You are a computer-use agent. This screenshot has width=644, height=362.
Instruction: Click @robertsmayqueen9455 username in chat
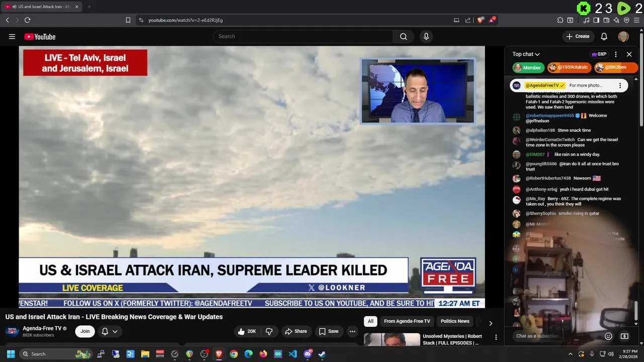click(550, 116)
